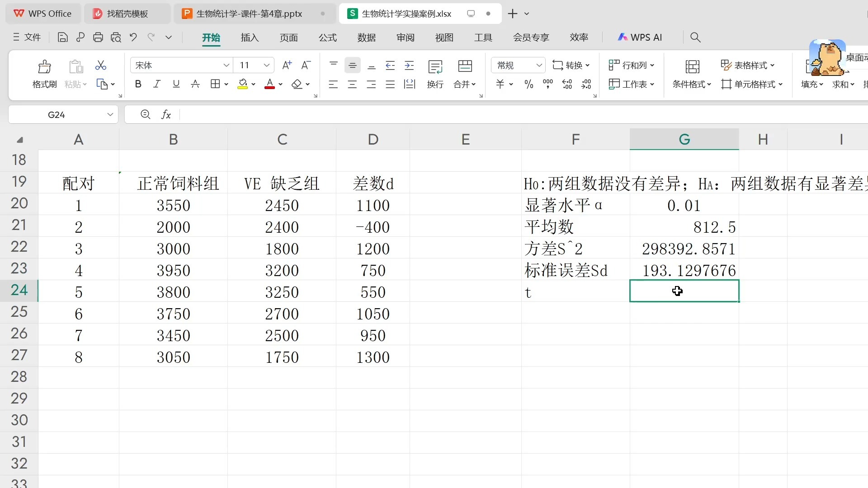The image size is (868, 488).
Task: Apply thousands separator format
Action: [x=547, y=84]
